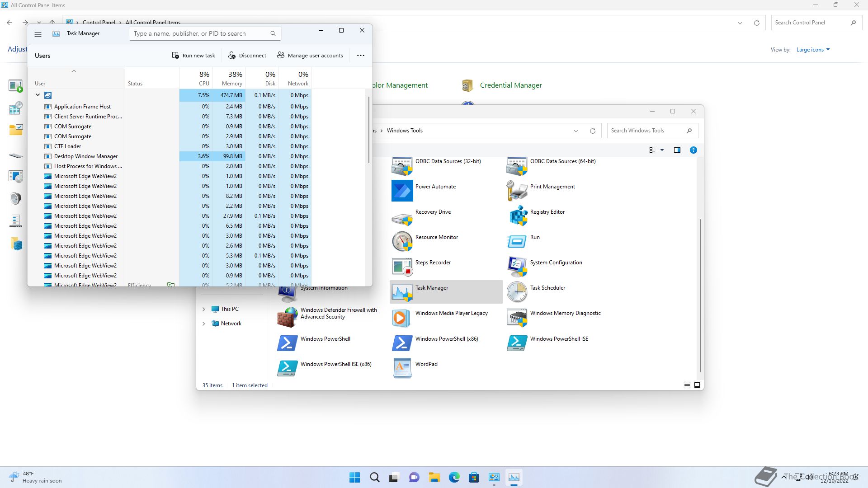The image size is (868, 488).
Task: Open Print Management tool
Action: [x=517, y=191]
